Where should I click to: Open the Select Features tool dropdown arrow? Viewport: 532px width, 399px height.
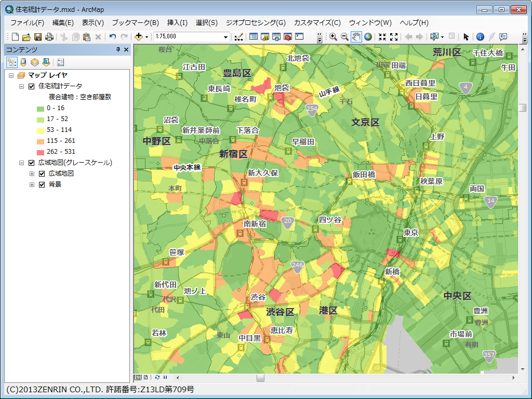tap(442, 37)
